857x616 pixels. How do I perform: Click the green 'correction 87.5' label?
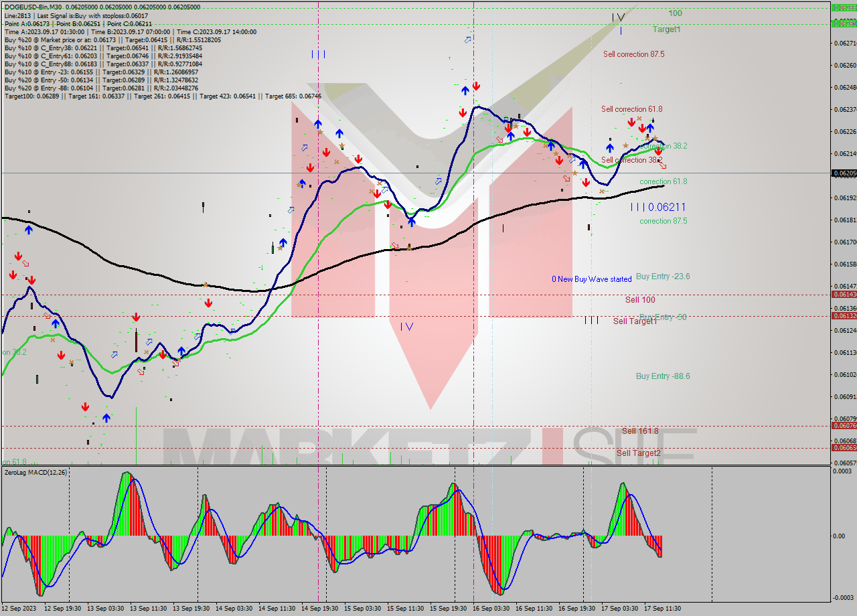click(x=663, y=221)
